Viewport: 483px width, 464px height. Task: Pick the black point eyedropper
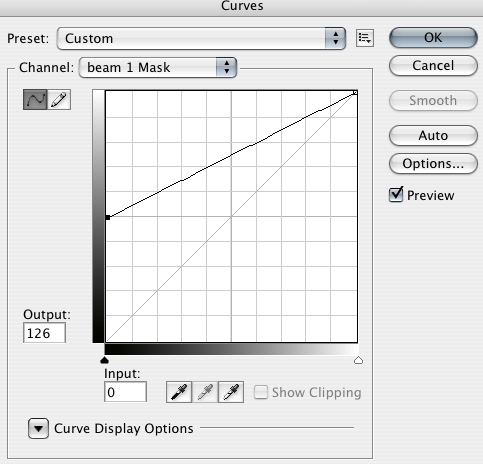[x=179, y=392]
